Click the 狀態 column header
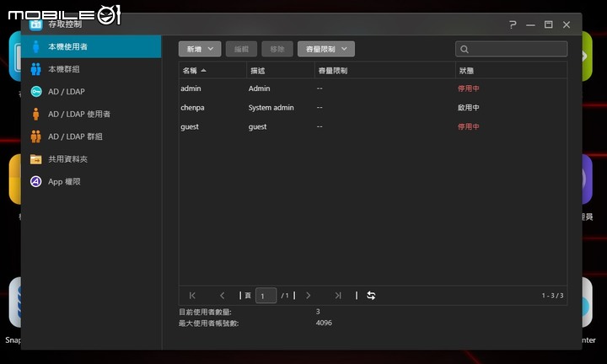The image size is (607, 364). pyautogui.click(x=512, y=71)
